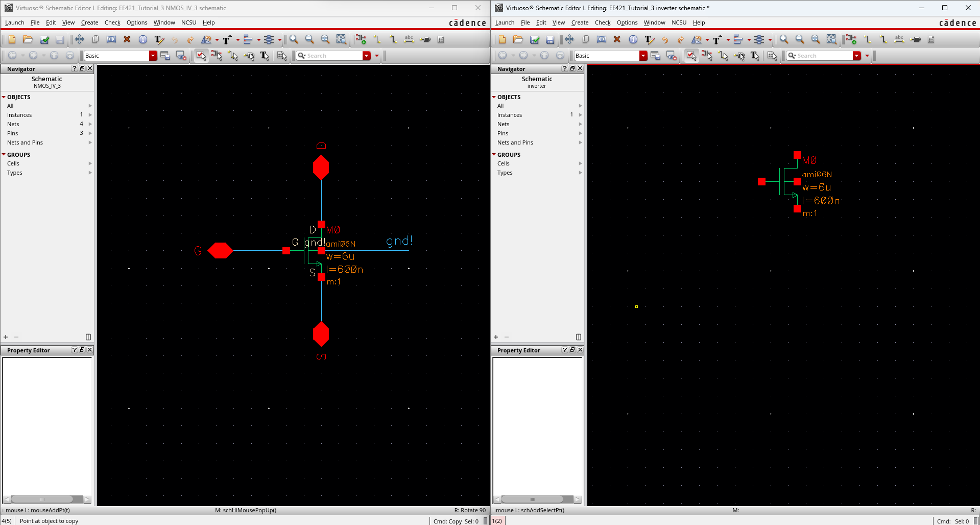Select Instances row in NMOS_IV_3 Navigator

[47, 115]
